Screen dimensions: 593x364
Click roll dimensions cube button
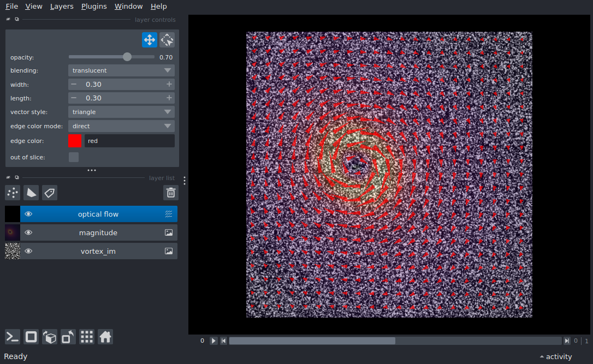point(50,337)
